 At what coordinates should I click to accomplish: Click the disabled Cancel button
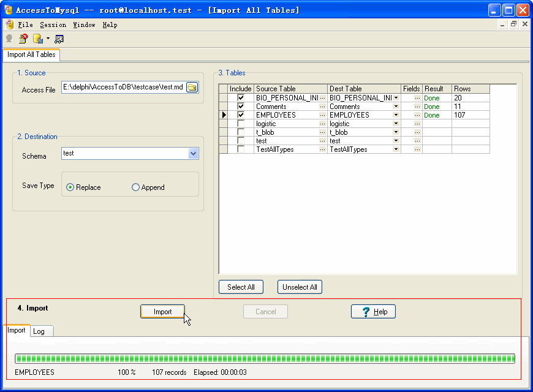[x=265, y=312]
